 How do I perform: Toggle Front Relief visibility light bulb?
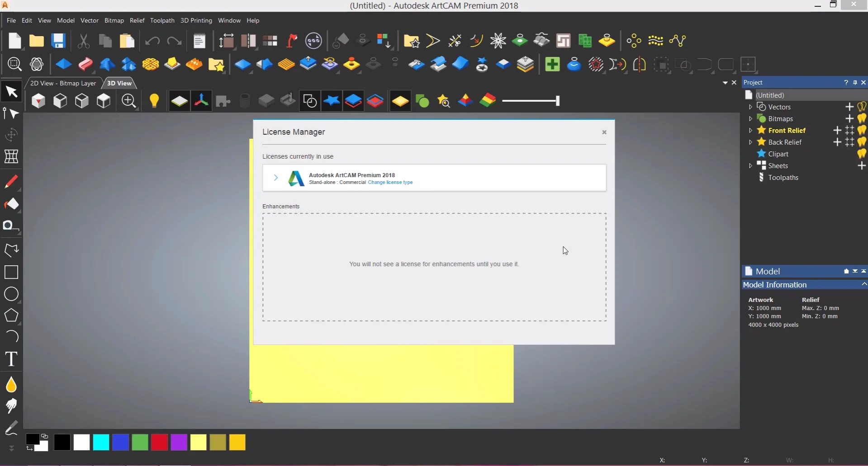tap(862, 130)
